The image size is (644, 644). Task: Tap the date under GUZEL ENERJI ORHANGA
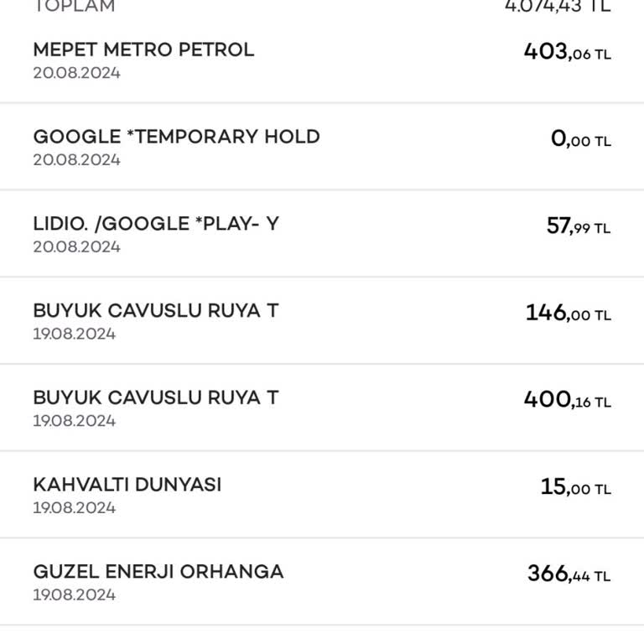tap(75, 595)
